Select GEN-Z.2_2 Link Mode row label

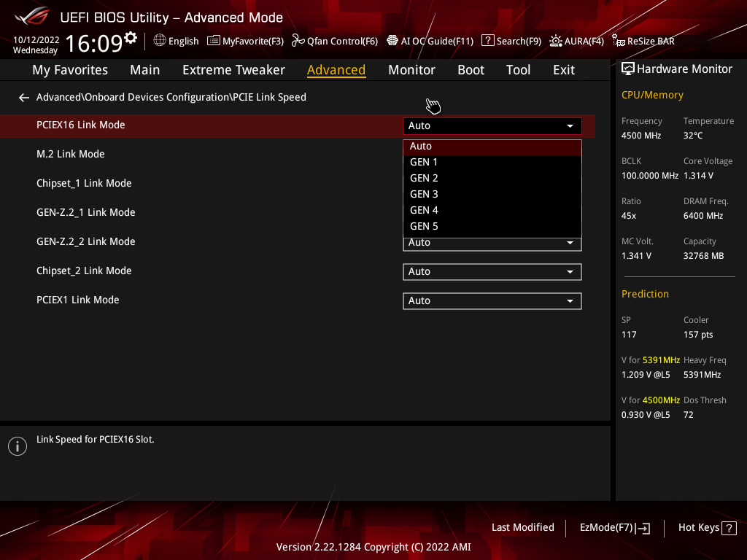coord(86,241)
